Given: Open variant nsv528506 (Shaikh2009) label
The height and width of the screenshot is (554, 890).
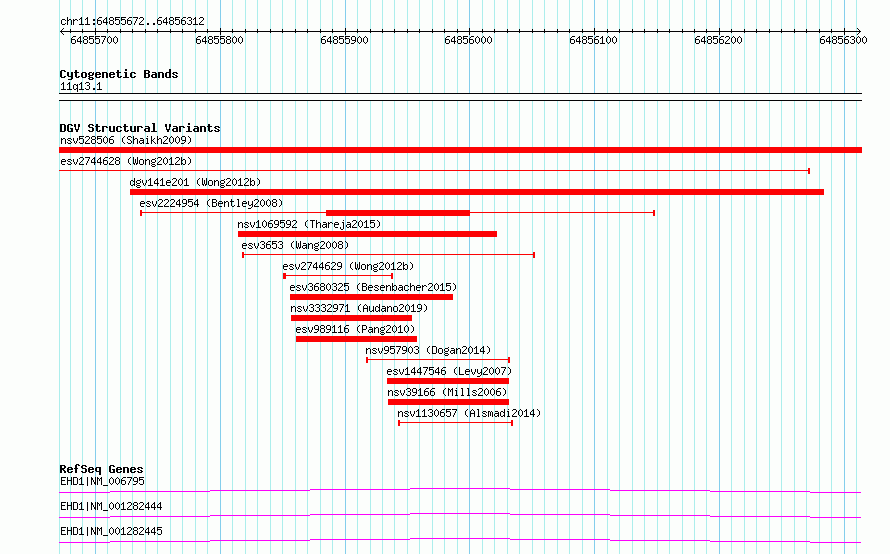Looking at the screenshot, I should pos(126,140).
